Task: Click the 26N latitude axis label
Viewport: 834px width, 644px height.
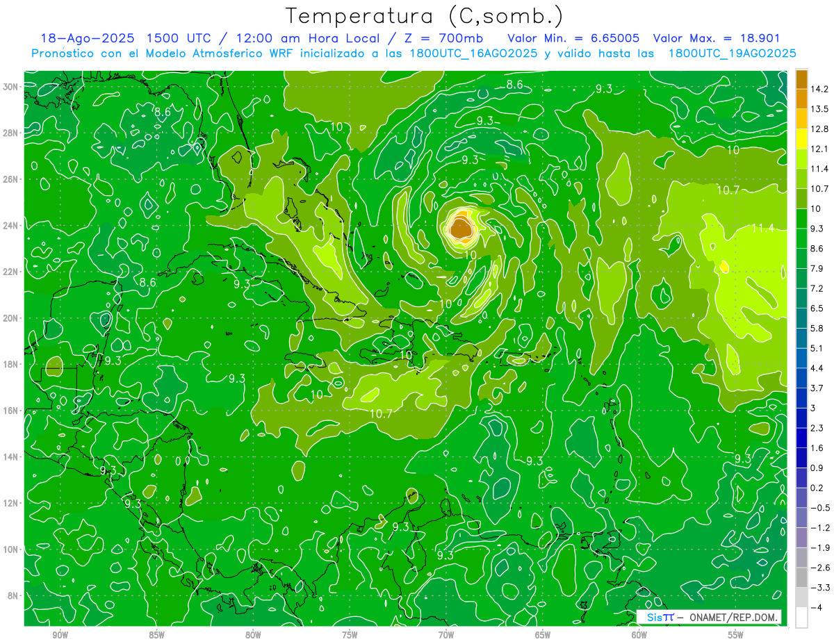Action: 11,179
